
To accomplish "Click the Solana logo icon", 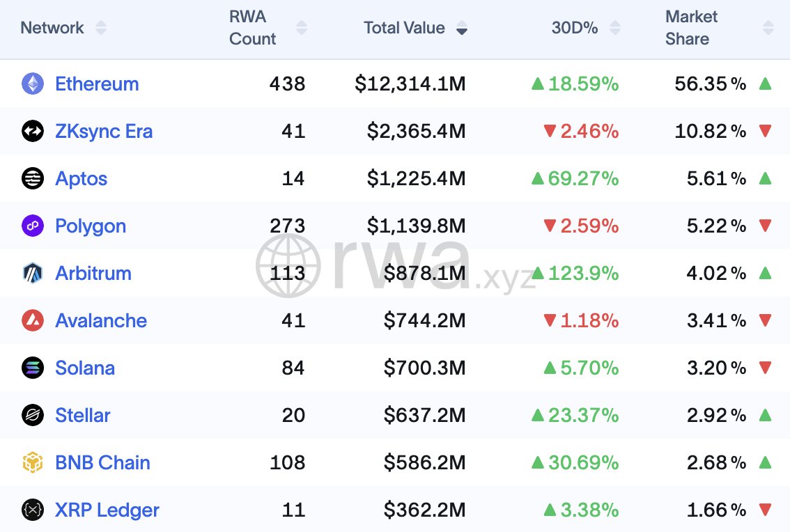I will (32, 368).
